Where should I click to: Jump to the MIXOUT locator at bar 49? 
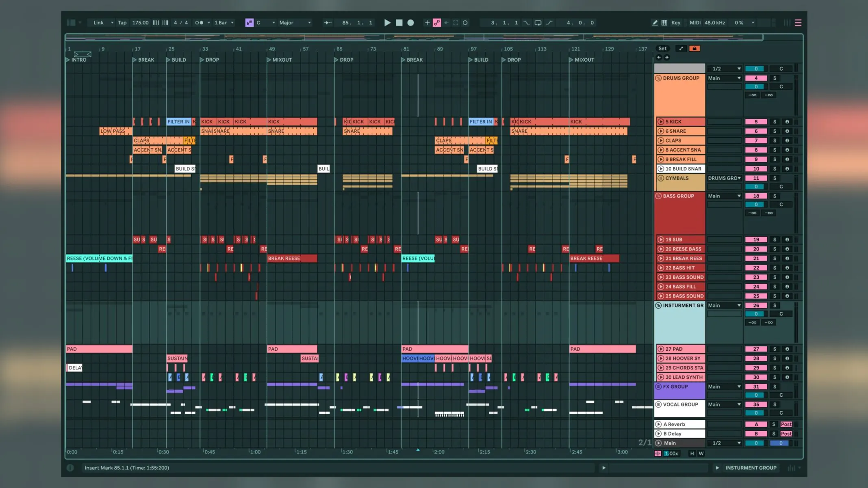click(279, 60)
